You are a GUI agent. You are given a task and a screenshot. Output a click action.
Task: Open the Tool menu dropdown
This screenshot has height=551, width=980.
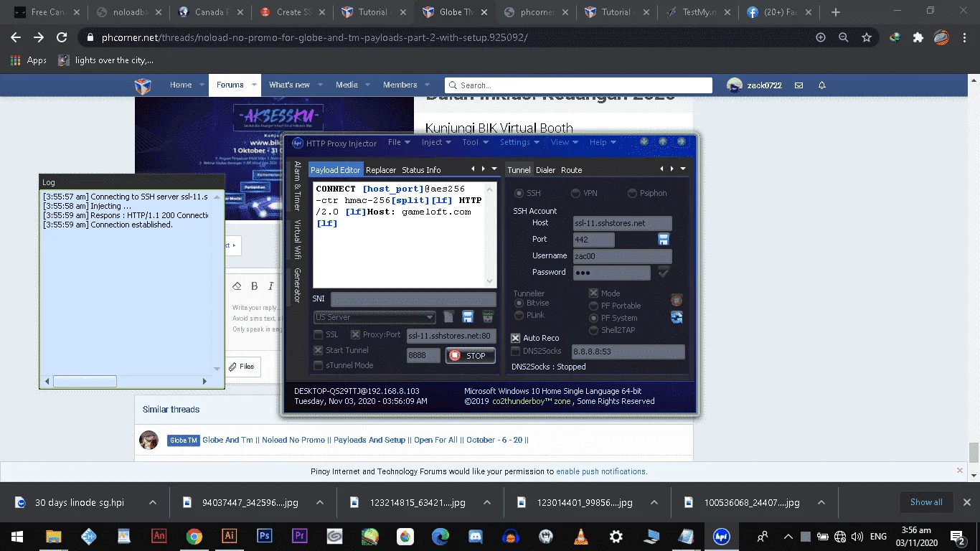[x=475, y=142]
